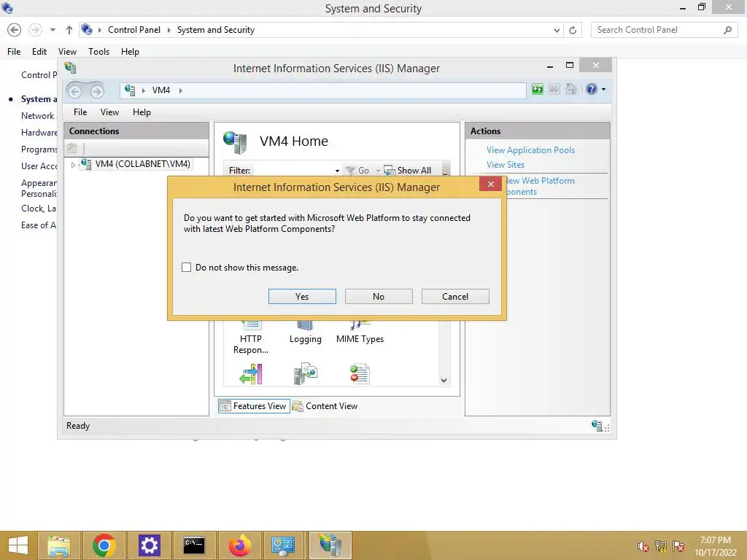The width and height of the screenshot is (747, 560).
Task: Click Cancel in the IIS Manager dialog
Action: click(x=455, y=296)
